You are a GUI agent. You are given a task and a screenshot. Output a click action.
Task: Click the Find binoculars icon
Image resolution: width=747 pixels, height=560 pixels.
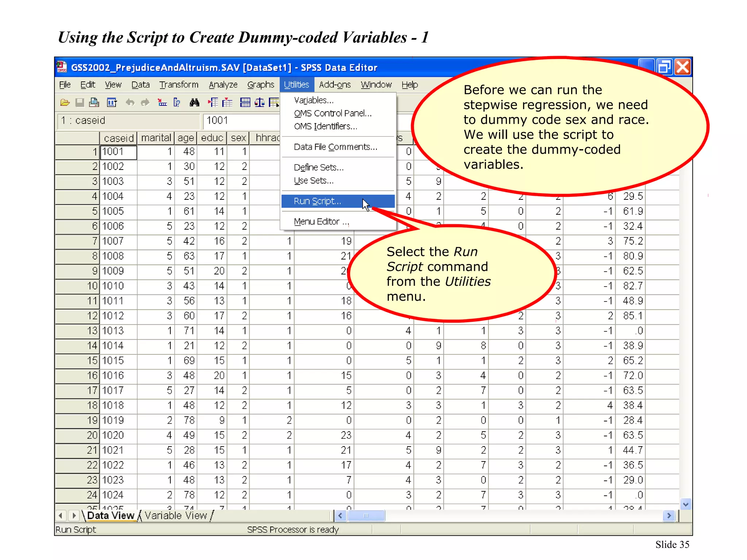tap(194, 103)
